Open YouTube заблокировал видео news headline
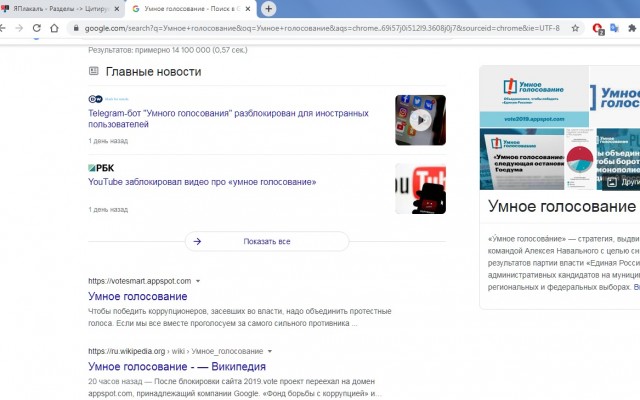Image resolution: width=640 pixels, height=400 pixels. pyautogui.click(x=202, y=182)
